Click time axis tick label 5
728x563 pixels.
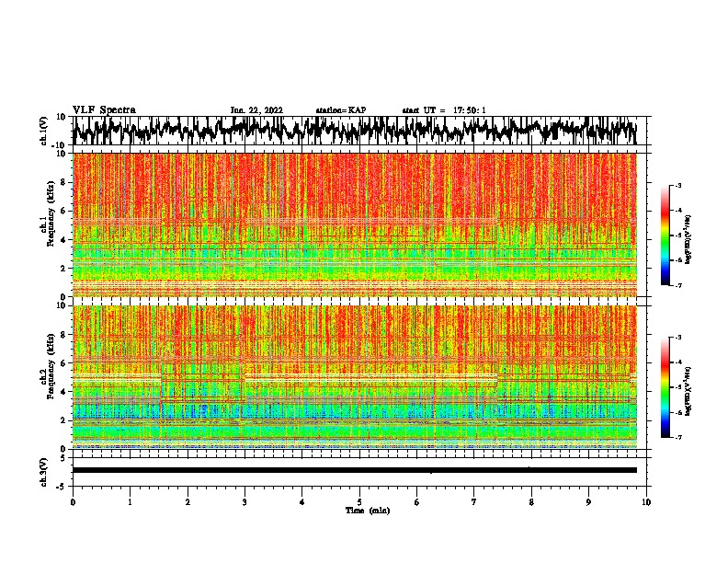[x=359, y=502]
